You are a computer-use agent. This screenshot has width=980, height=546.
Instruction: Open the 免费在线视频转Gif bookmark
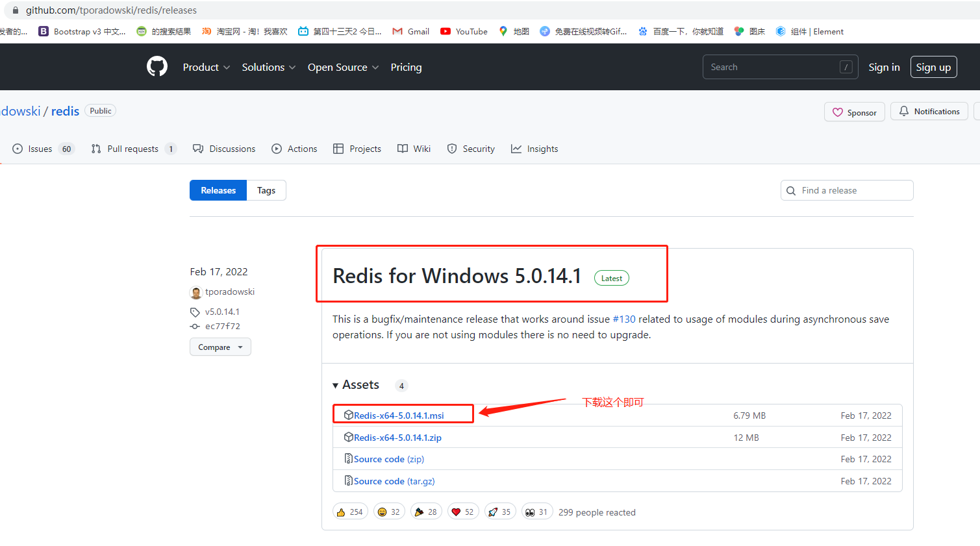coord(583,31)
